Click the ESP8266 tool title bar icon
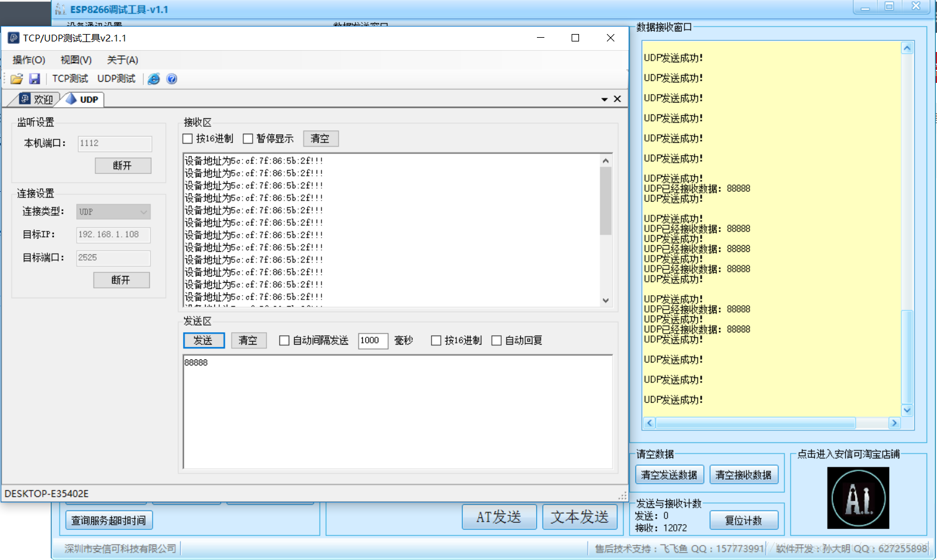Viewport: 937px width, 560px height. coord(60,9)
